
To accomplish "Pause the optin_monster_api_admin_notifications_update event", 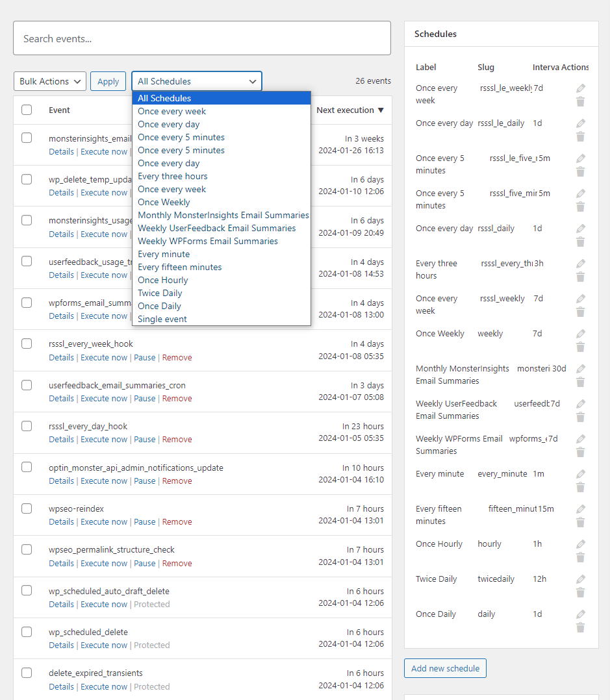I will (145, 481).
